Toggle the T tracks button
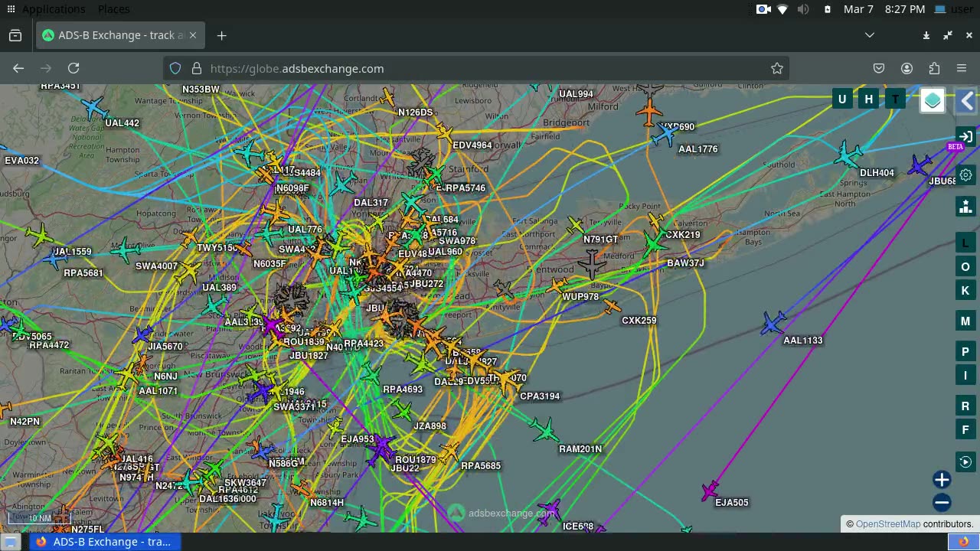This screenshot has width=980, height=551. tap(895, 99)
